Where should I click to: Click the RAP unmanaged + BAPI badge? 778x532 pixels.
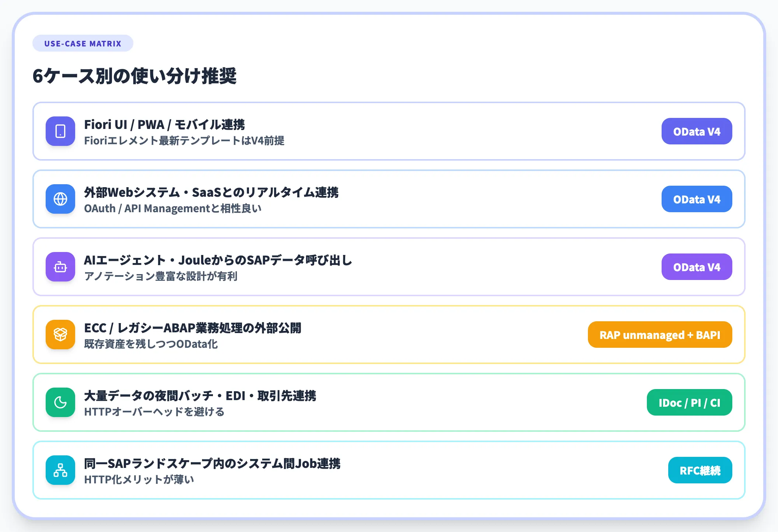coord(660,335)
